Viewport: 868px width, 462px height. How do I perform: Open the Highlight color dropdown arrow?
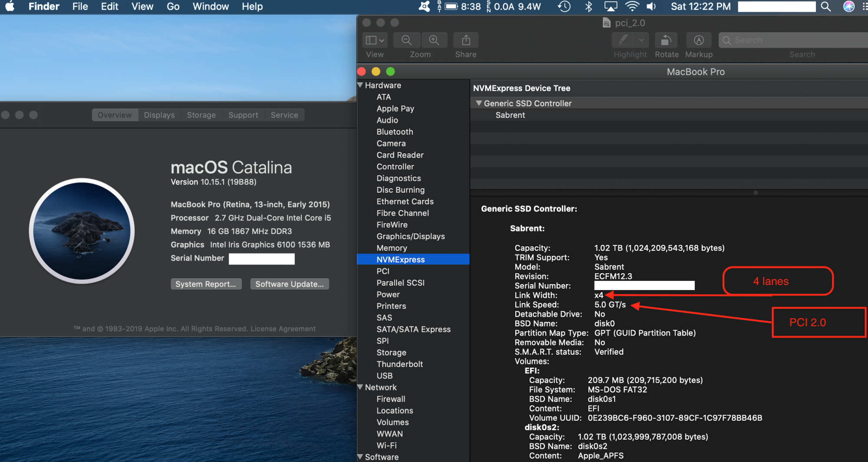(x=641, y=40)
